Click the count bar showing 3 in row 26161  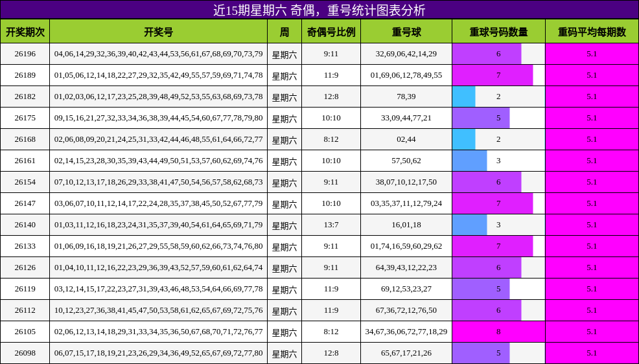pos(469,161)
